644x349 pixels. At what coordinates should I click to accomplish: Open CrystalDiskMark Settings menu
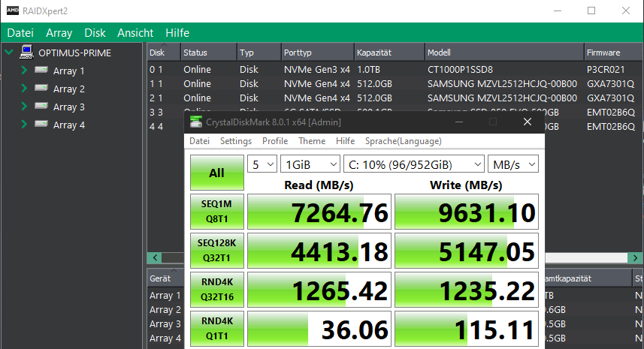pos(236,141)
